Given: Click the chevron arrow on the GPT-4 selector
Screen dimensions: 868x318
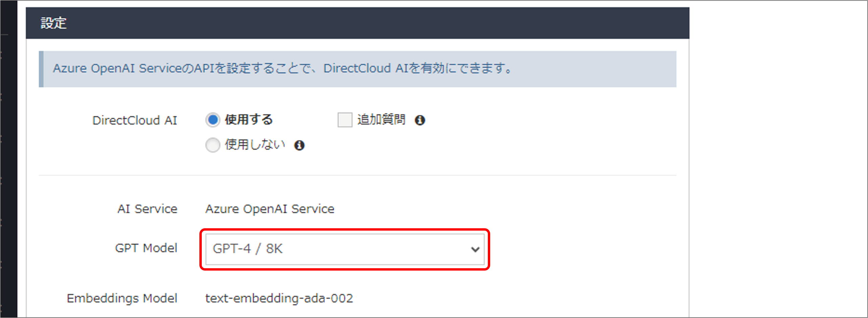Looking at the screenshot, I should [475, 249].
